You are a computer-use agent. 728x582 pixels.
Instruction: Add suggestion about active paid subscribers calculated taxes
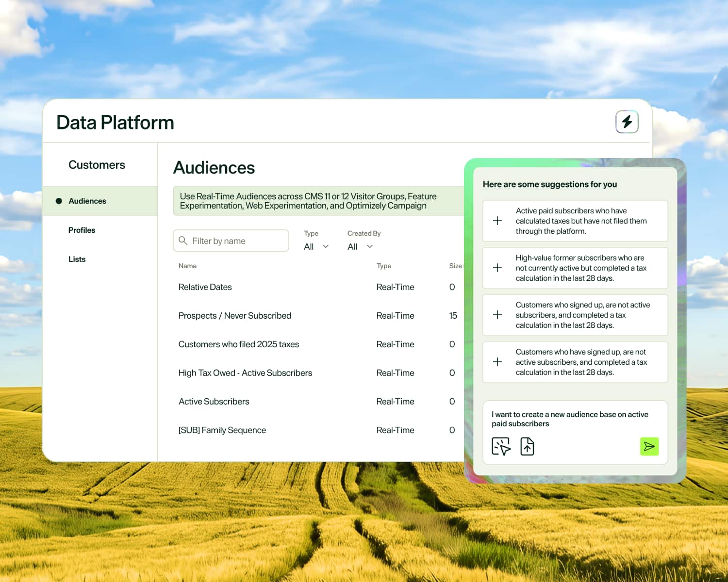575,221
